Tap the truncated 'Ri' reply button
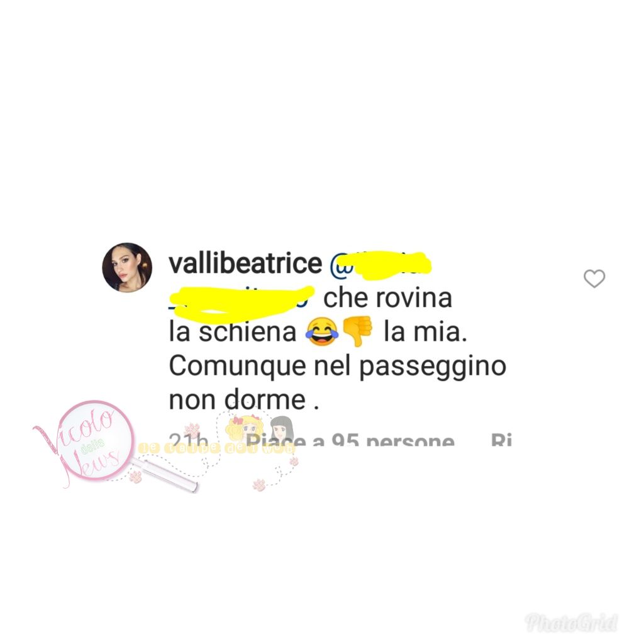Viewport: 644px width, 644px height. (501, 440)
